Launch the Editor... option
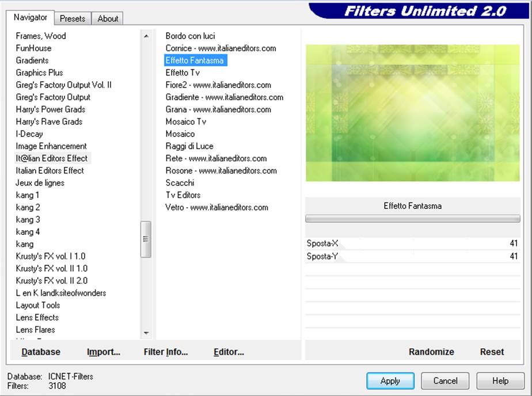Image resolution: width=532 pixels, height=396 pixels. click(x=229, y=352)
